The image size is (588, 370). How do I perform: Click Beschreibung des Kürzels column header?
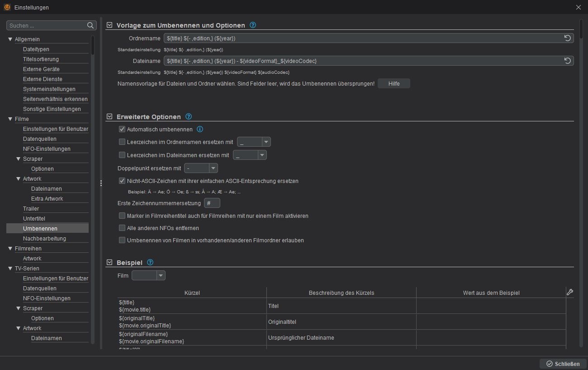coord(341,293)
